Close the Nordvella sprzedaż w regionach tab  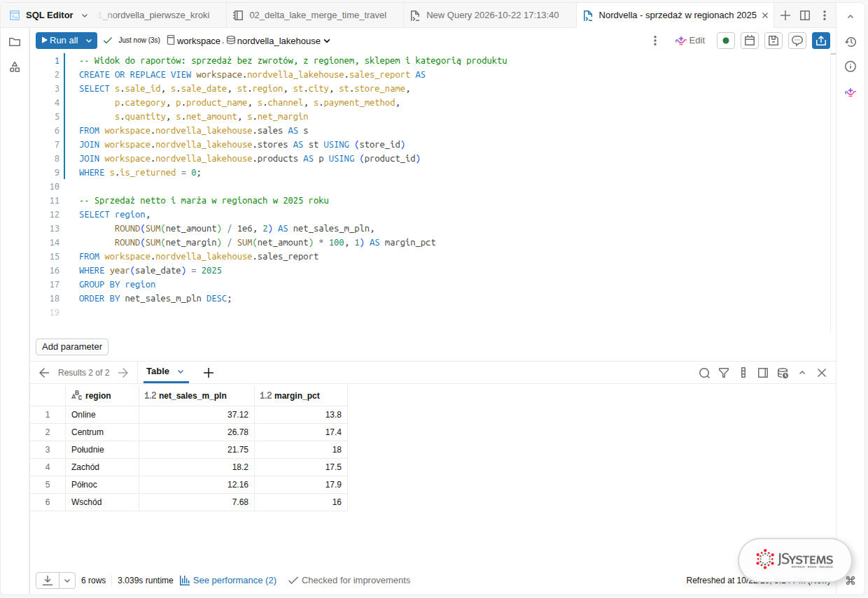click(764, 15)
